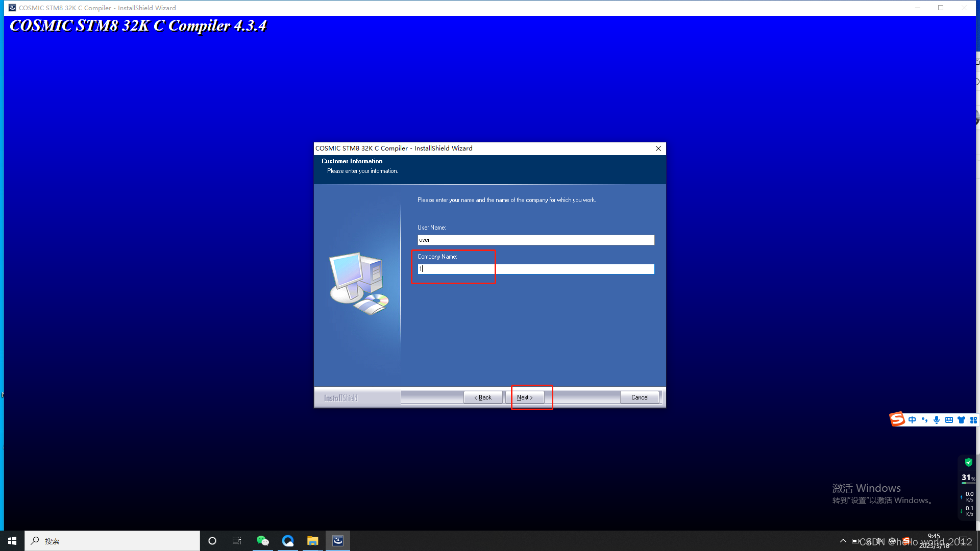The height and width of the screenshot is (551, 980).
Task: Open Task View from the taskbar
Action: tap(237, 541)
